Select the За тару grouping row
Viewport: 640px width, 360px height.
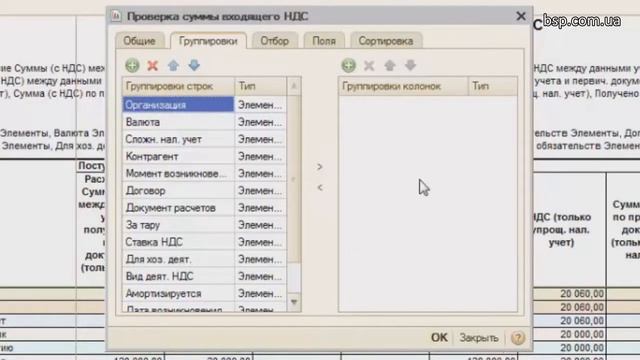click(x=178, y=225)
